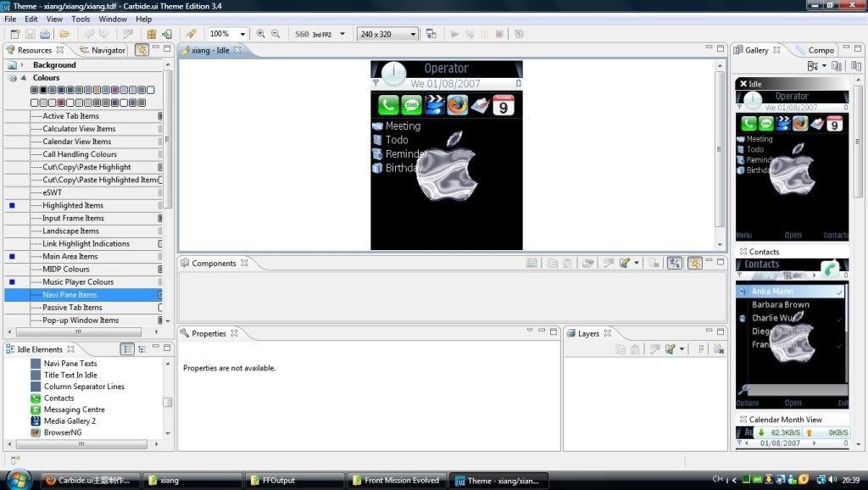Click the Zoom In magnifier icon
868x490 pixels.
pos(261,34)
